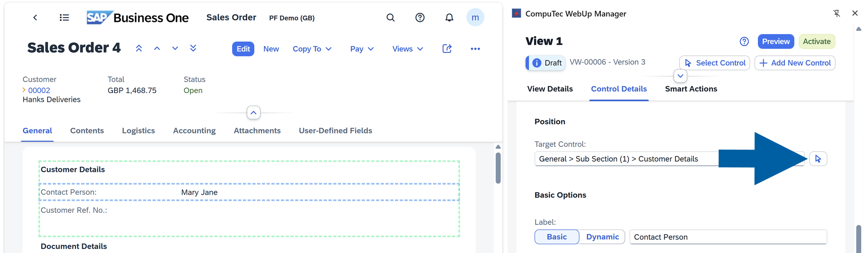Click the Draft status badge
868x253 pixels.
pos(545,63)
